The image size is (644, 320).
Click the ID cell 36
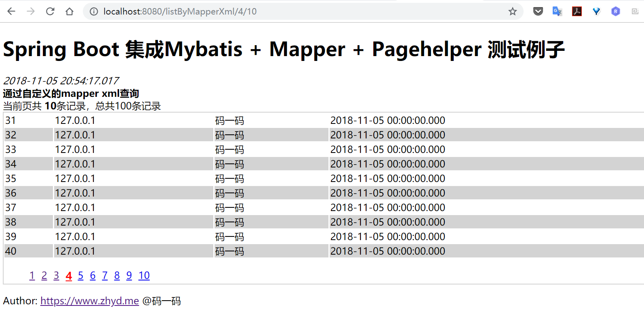pos(28,193)
